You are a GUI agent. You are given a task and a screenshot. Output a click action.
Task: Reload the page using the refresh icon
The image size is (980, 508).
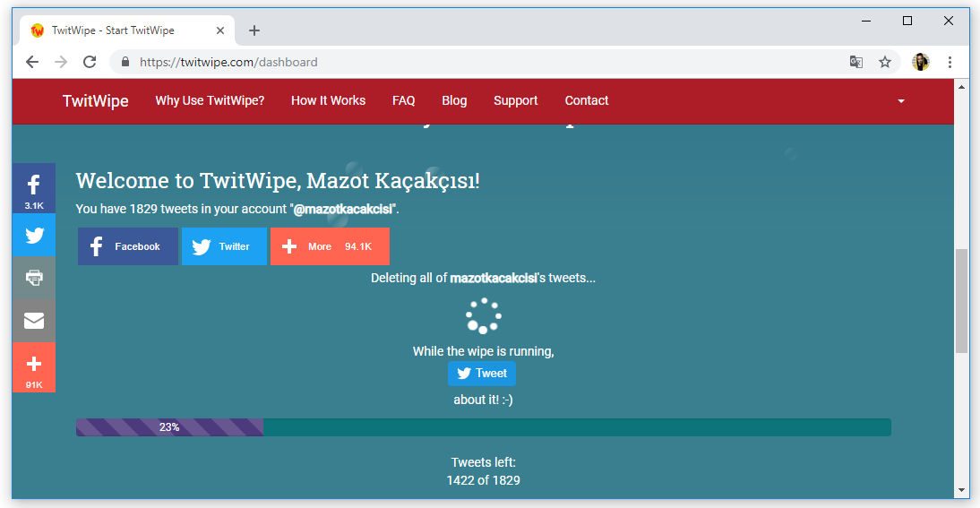coord(90,62)
